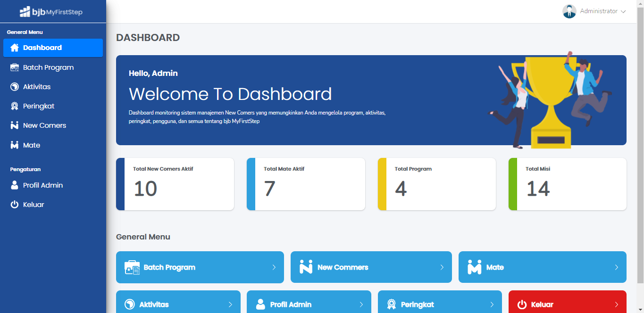Click the chevron on Batch Program card
The height and width of the screenshot is (313, 644).
pos(274,267)
